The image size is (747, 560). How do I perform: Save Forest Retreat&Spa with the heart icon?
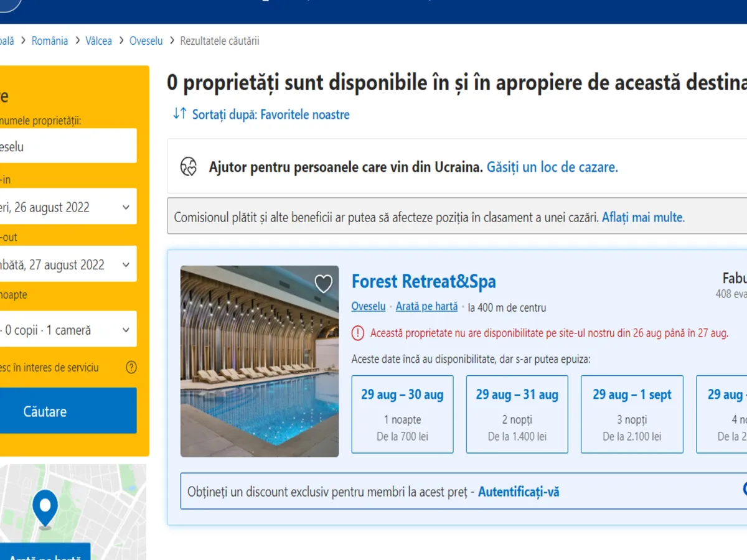tap(323, 284)
